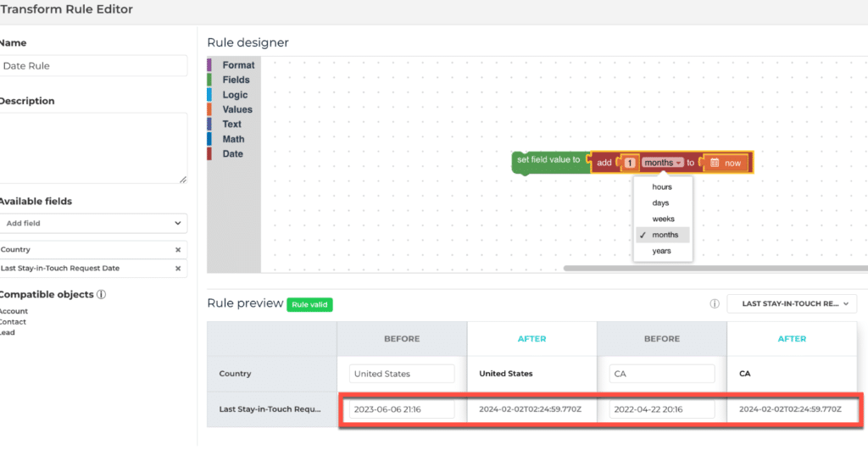The width and height of the screenshot is (868, 450).
Task: Expand the Last Stay-in-Touch Re... preview selector
Action: point(792,303)
